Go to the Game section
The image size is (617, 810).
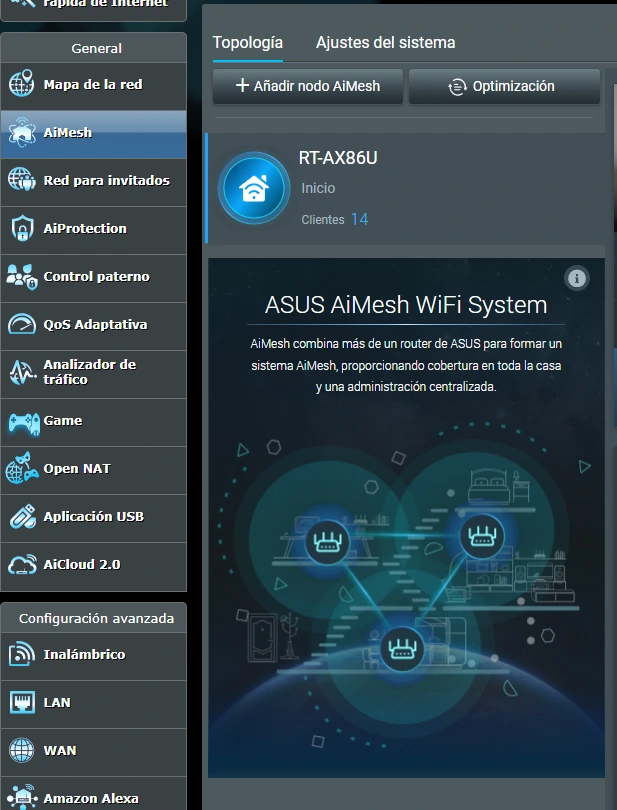click(94, 422)
